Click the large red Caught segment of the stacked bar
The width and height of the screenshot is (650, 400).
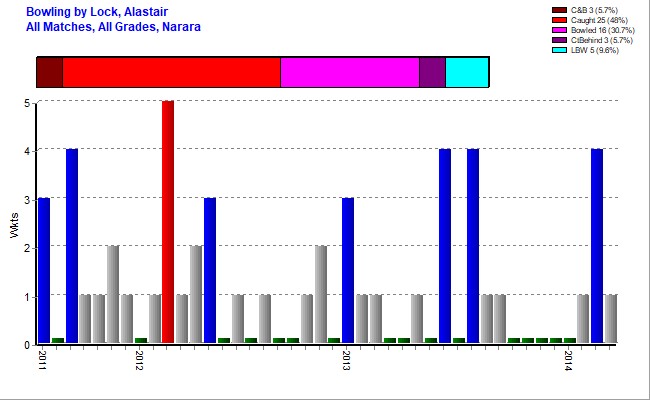(172, 72)
